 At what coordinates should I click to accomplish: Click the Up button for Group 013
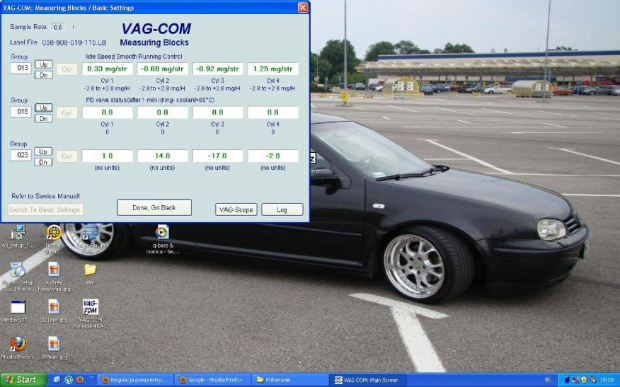43,64
